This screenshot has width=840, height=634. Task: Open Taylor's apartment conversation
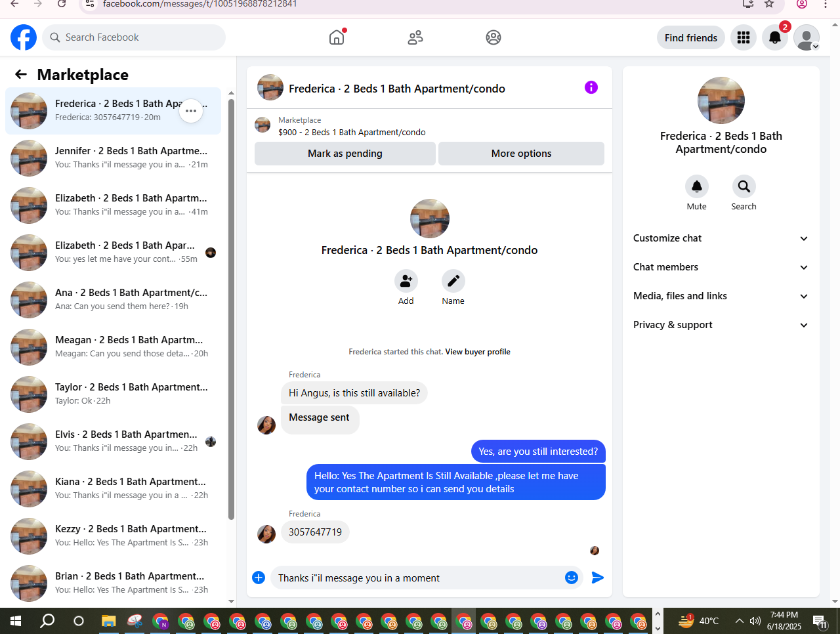coord(114,394)
